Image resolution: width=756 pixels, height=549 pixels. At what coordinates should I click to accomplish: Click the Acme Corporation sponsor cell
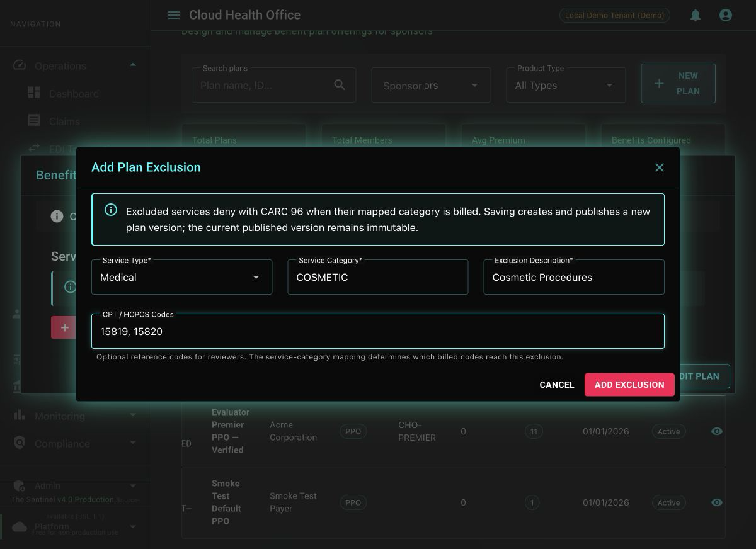coord(294,431)
